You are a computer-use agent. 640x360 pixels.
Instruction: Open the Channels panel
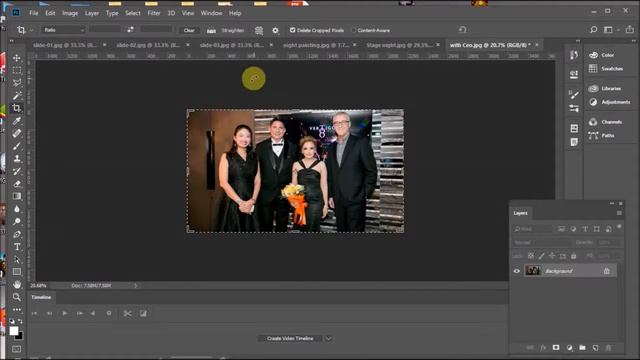click(x=605, y=122)
